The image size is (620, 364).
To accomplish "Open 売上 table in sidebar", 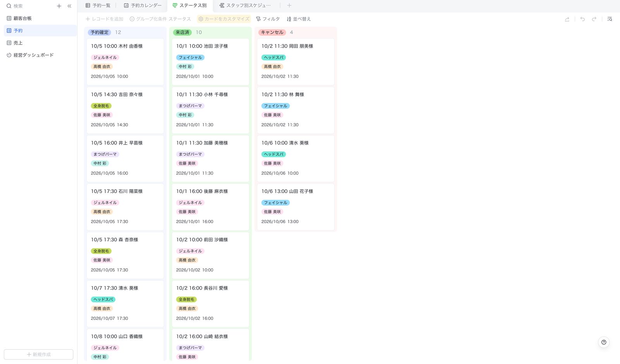I will pos(40,43).
